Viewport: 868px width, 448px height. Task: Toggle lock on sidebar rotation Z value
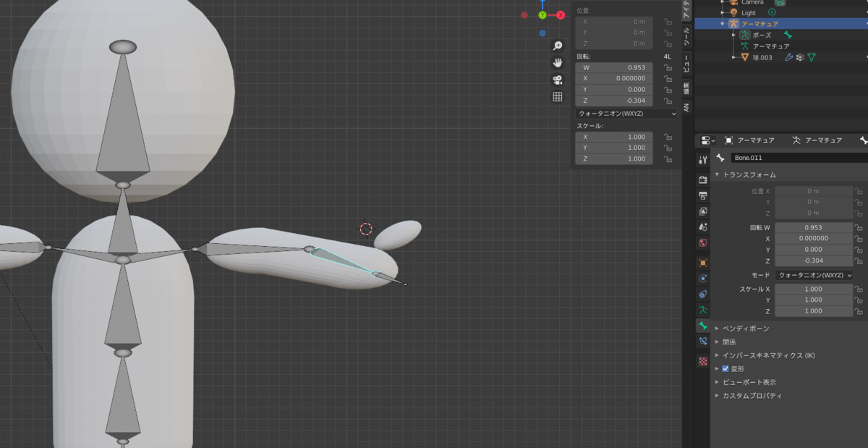point(668,101)
